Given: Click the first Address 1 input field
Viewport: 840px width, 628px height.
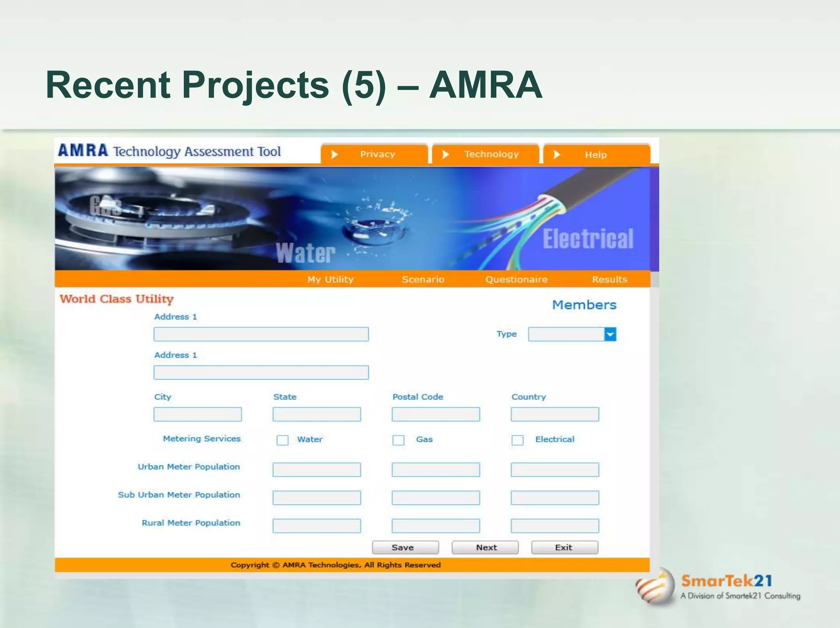Looking at the screenshot, I should (261, 334).
